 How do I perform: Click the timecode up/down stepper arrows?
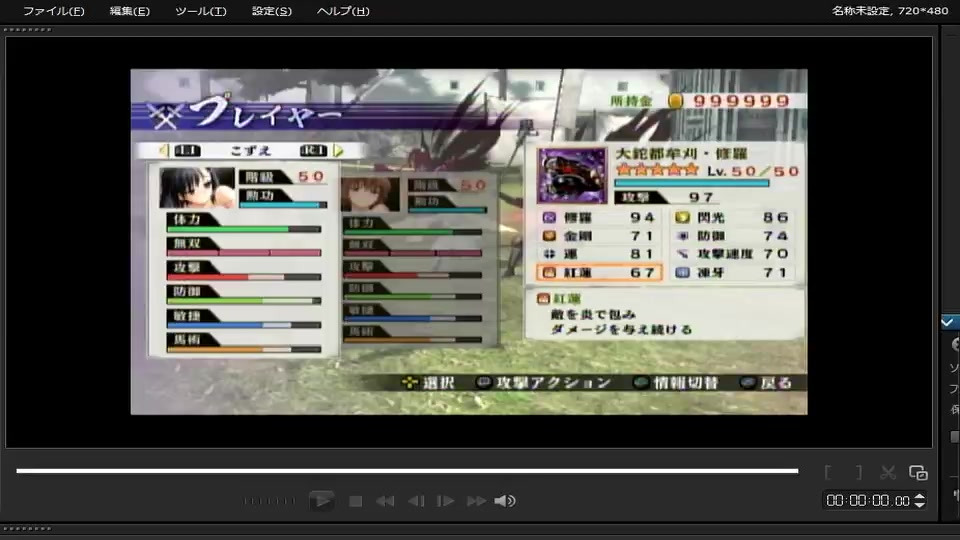[x=919, y=501]
